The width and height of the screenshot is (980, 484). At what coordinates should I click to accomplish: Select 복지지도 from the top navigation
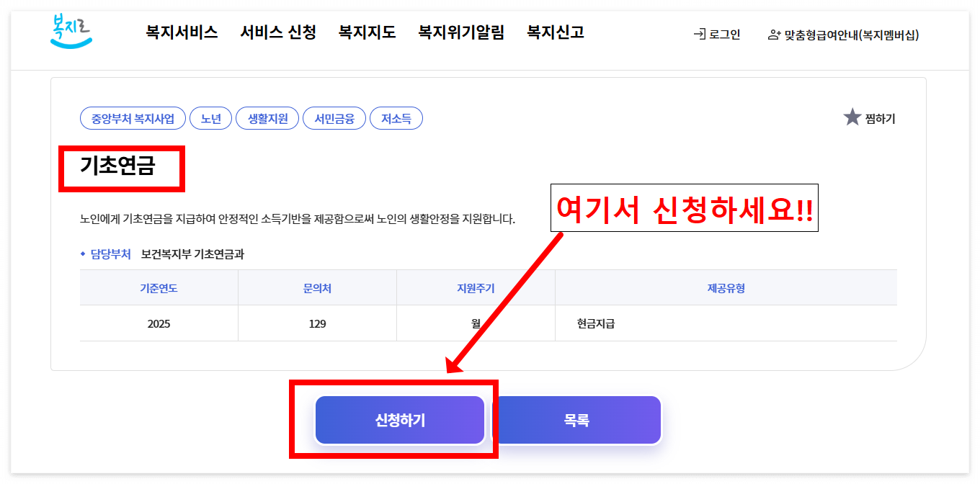[x=366, y=32]
